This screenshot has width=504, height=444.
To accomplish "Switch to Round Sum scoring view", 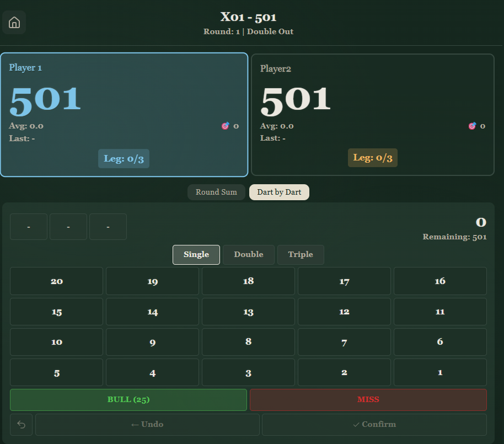I will point(216,192).
